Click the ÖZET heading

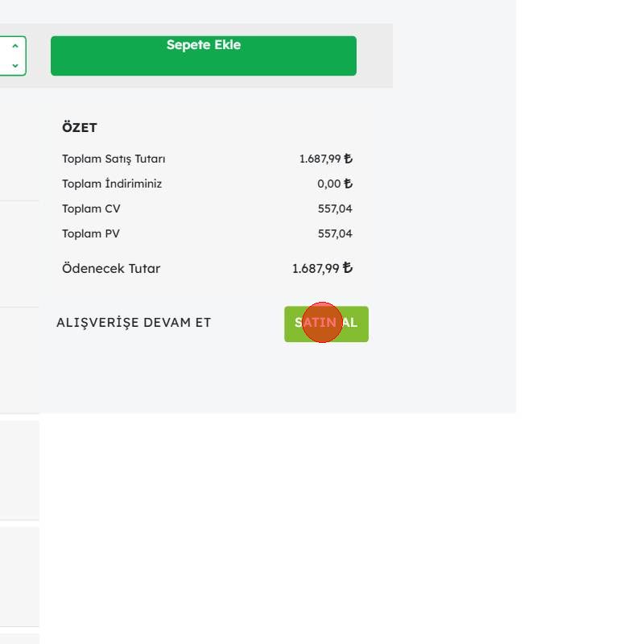point(80,127)
